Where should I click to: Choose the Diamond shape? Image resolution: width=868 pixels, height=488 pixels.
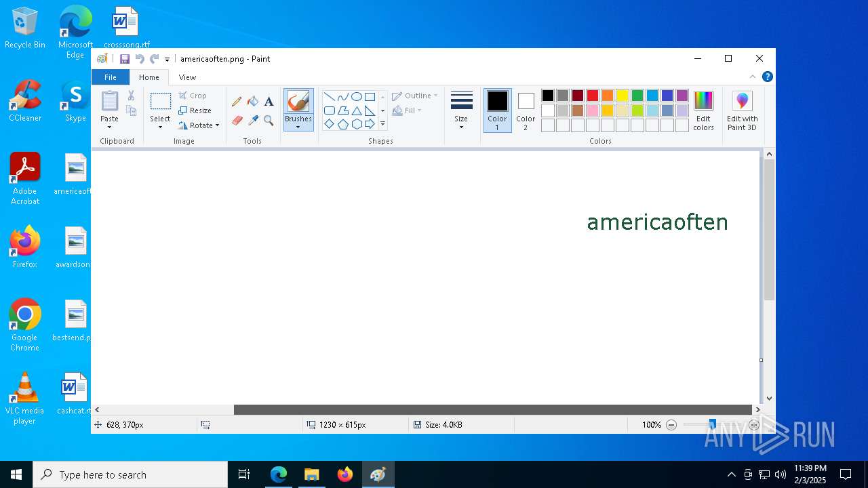(x=329, y=124)
